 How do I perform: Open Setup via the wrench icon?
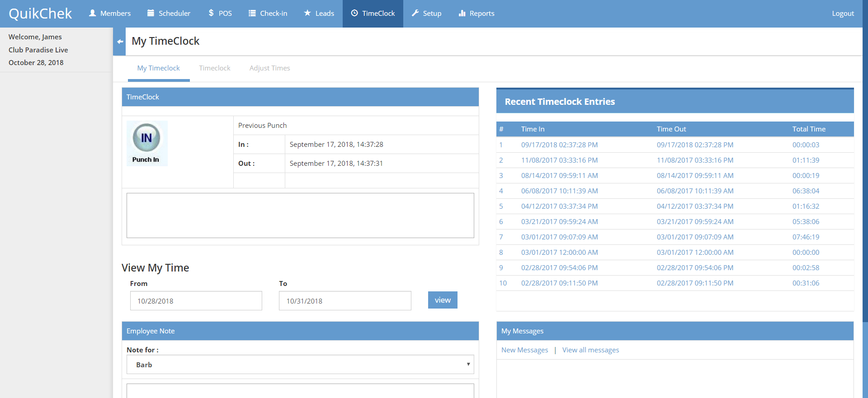click(x=415, y=13)
